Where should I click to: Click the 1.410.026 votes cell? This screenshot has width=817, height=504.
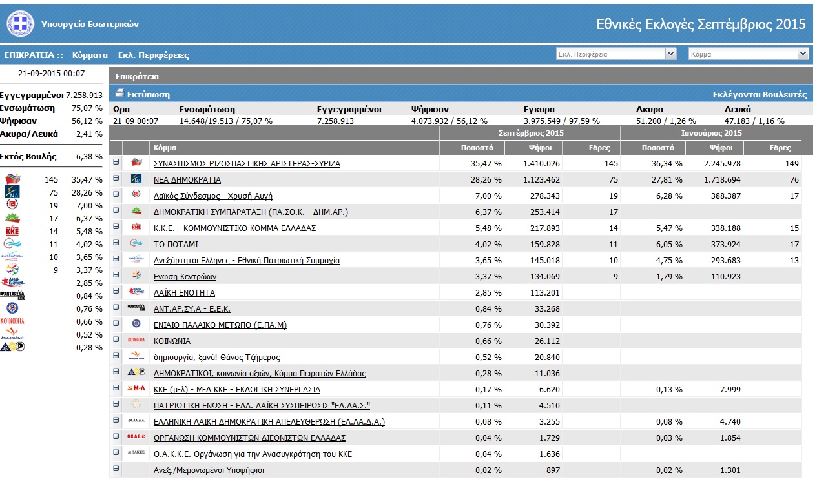pyautogui.click(x=533, y=164)
